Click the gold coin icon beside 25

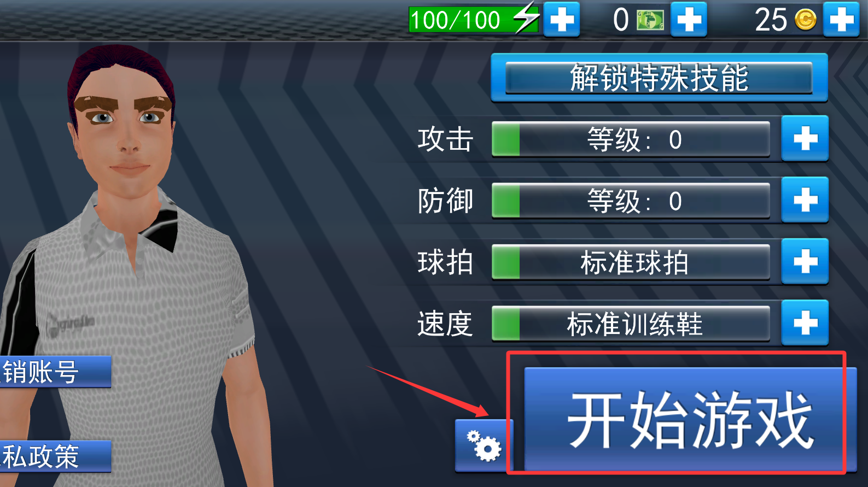805,20
